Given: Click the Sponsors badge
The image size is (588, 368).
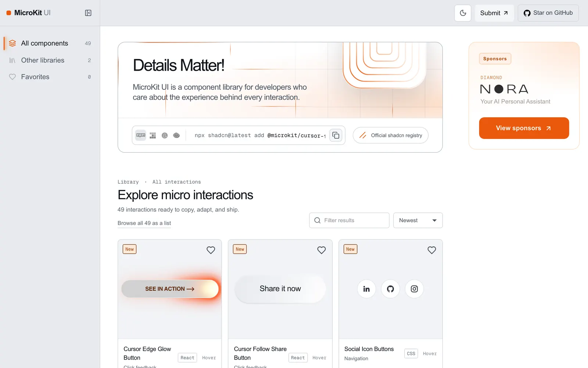Looking at the screenshot, I should pyautogui.click(x=495, y=59).
